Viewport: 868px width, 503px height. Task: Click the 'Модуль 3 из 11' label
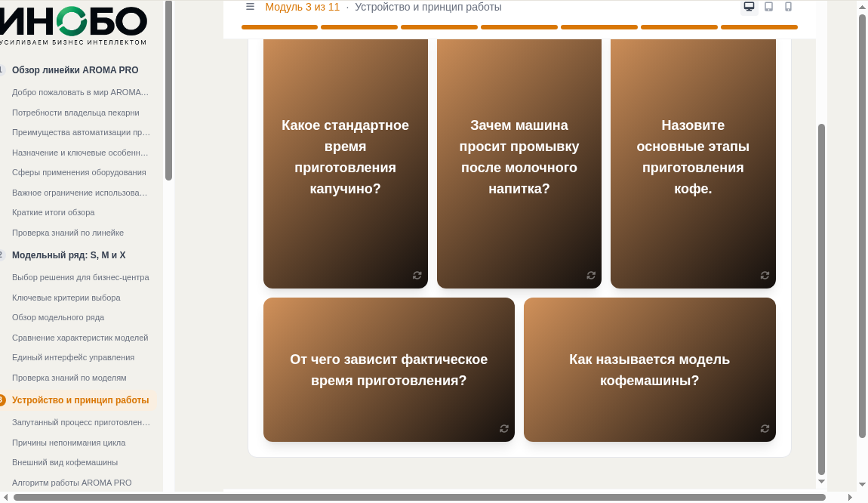[302, 8]
